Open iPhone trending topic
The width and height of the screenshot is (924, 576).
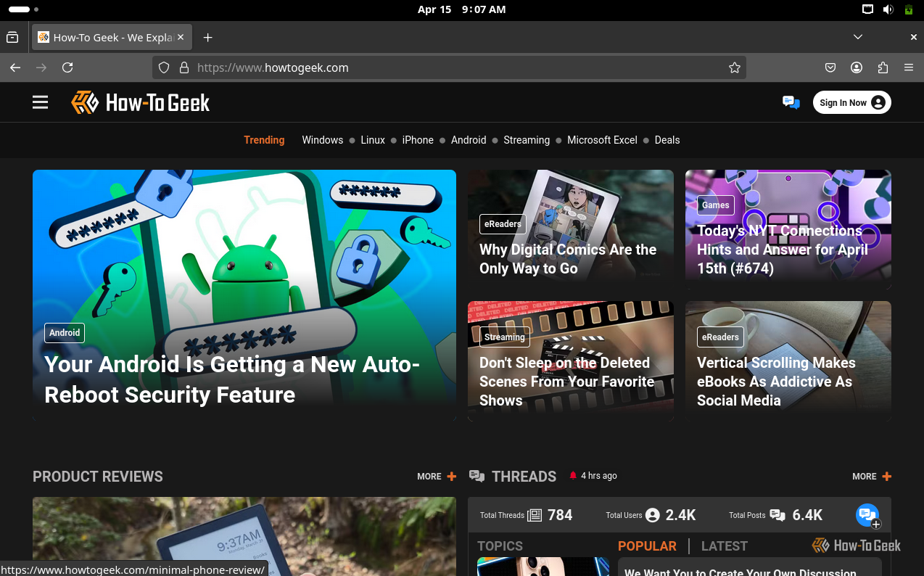[x=418, y=140]
